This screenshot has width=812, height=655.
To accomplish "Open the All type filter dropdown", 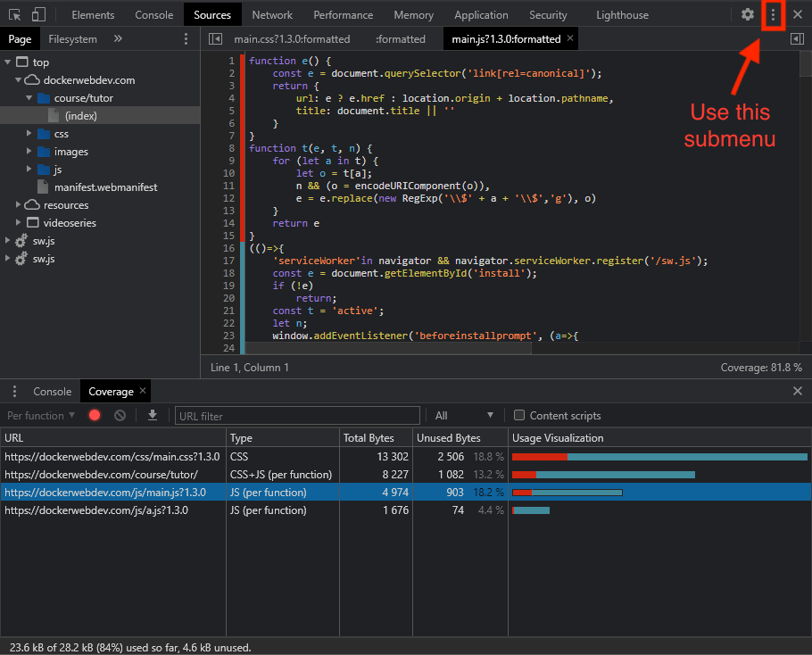I will 463,416.
